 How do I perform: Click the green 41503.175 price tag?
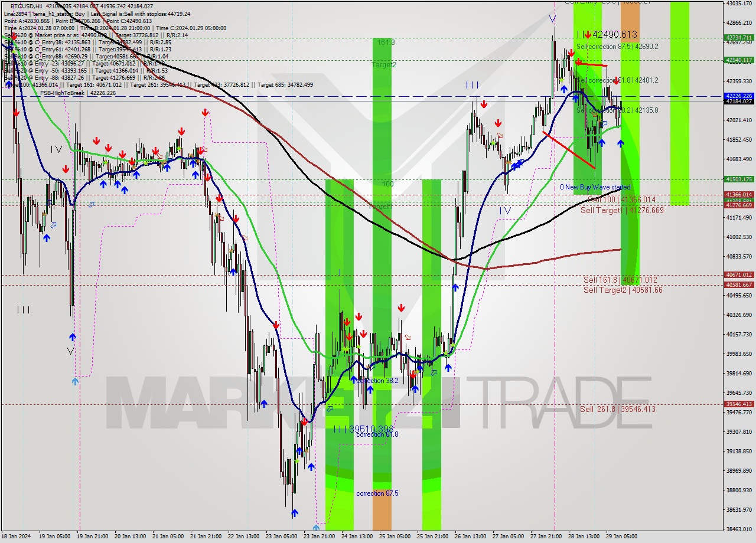click(738, 179)
